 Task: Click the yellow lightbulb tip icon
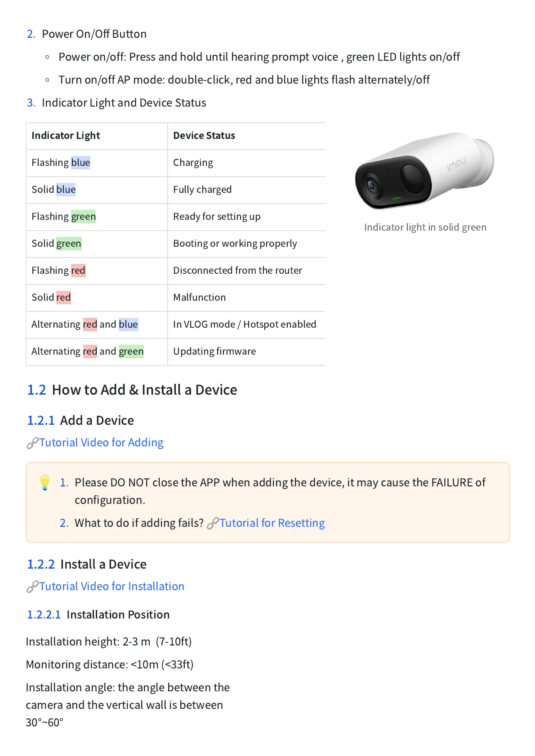[45, 482]
